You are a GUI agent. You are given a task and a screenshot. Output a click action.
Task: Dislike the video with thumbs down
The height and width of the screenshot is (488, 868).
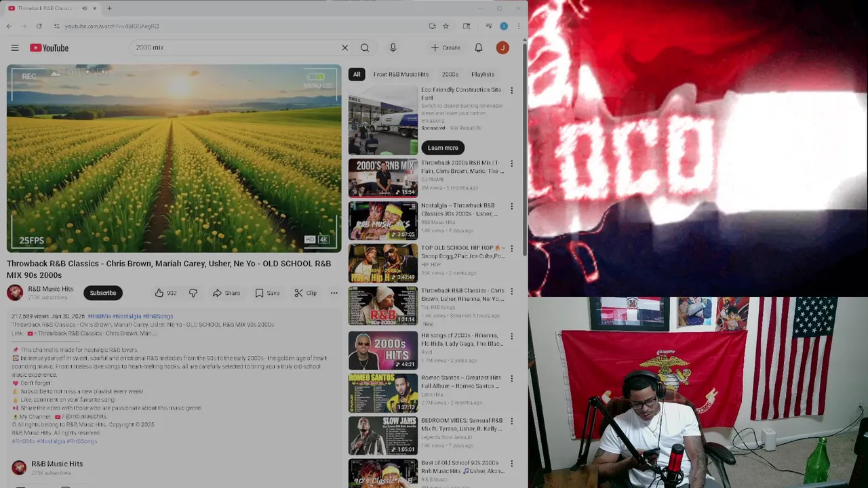(x=193, y=293)
